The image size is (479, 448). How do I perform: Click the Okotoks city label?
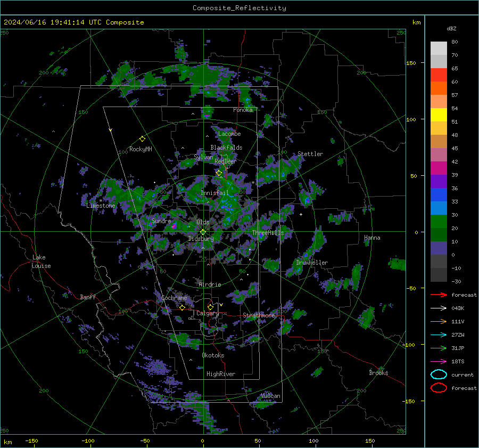pyautogui.click(x=213, y=355)
